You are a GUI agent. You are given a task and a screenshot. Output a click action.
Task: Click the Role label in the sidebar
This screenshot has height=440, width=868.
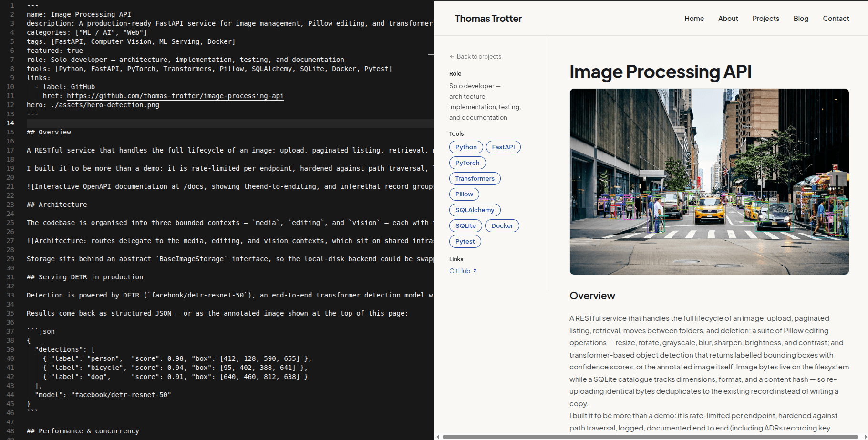455,73
